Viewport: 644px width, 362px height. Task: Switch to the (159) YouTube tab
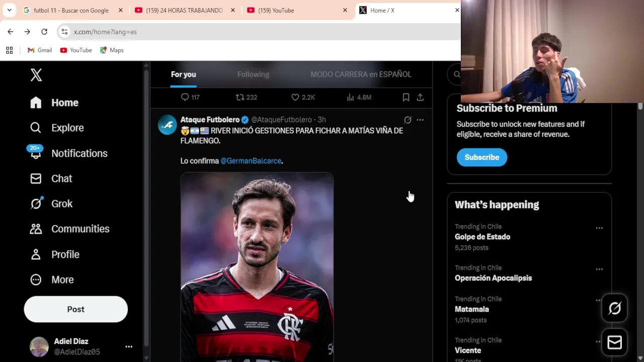coord(276,10)
